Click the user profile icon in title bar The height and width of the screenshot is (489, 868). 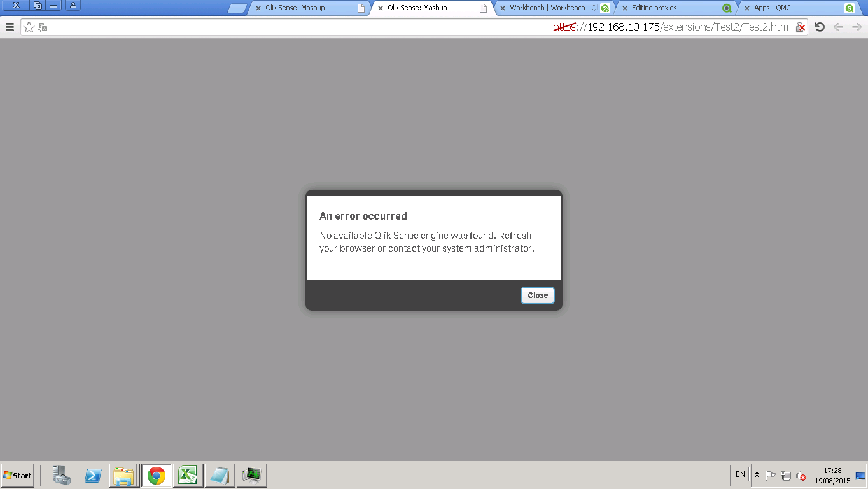click(x=73, y=5)
